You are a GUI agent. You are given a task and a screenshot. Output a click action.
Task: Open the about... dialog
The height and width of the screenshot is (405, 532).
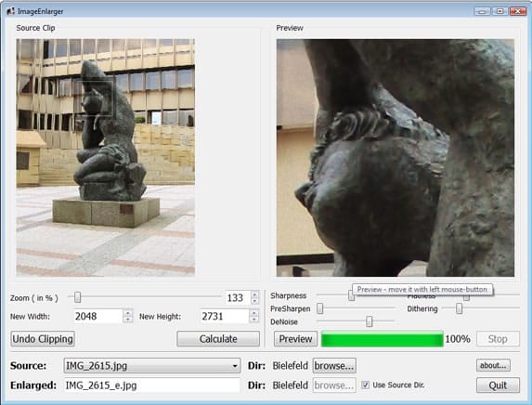point(493,365)
